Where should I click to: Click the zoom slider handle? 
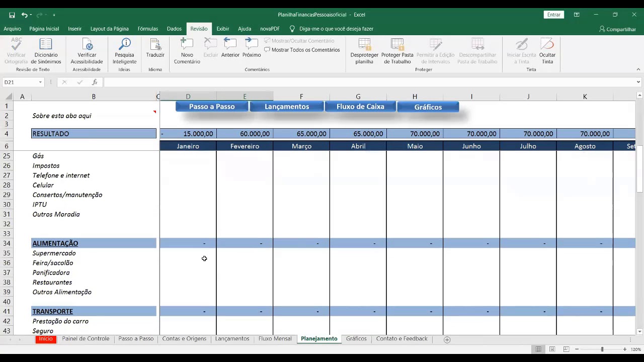point(602,349)
